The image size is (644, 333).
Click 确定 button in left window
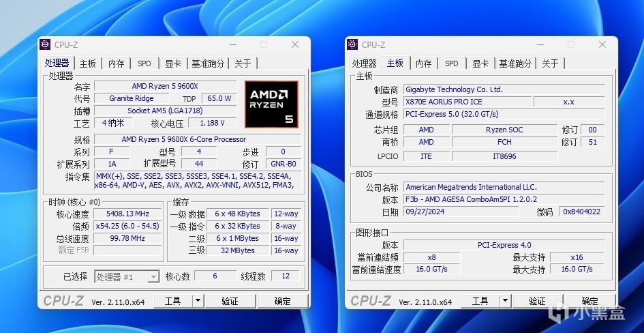283,301
